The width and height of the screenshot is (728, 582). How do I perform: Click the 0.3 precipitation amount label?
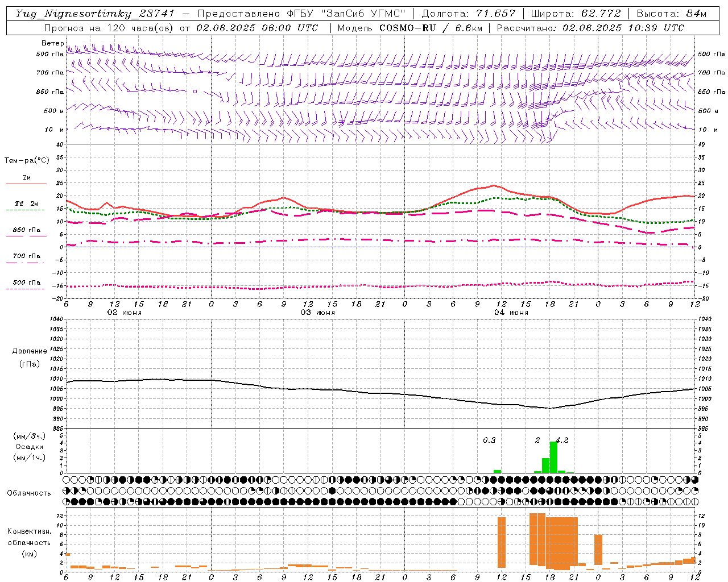pyautogui.click(x=489, y=440)
